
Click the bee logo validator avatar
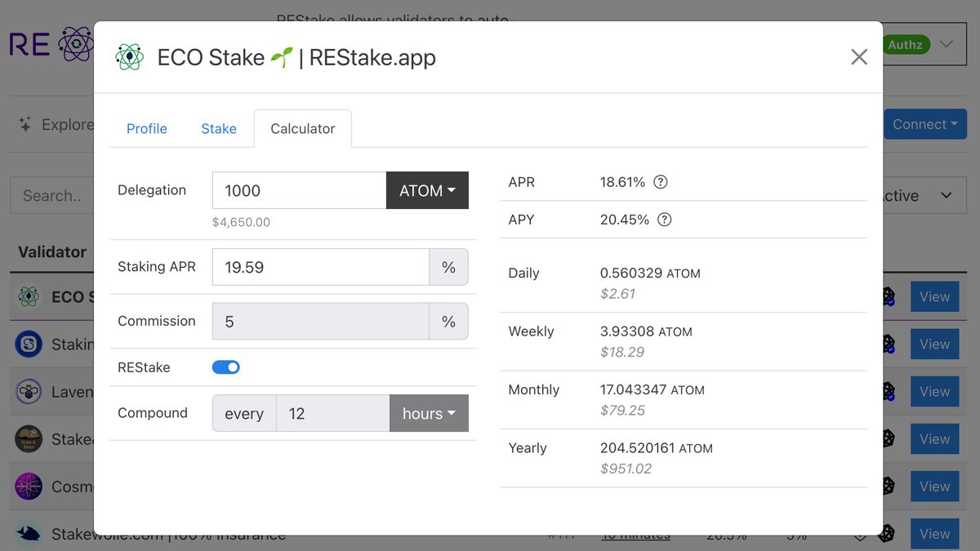pos(29,391)
